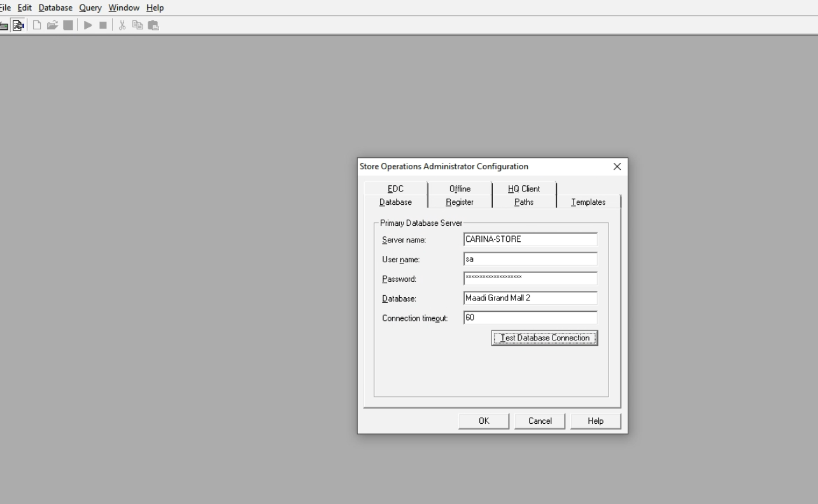Click the 'Primary Database Server' group title
The width and height of the screenshot is (818, 504).
(421, 223)
